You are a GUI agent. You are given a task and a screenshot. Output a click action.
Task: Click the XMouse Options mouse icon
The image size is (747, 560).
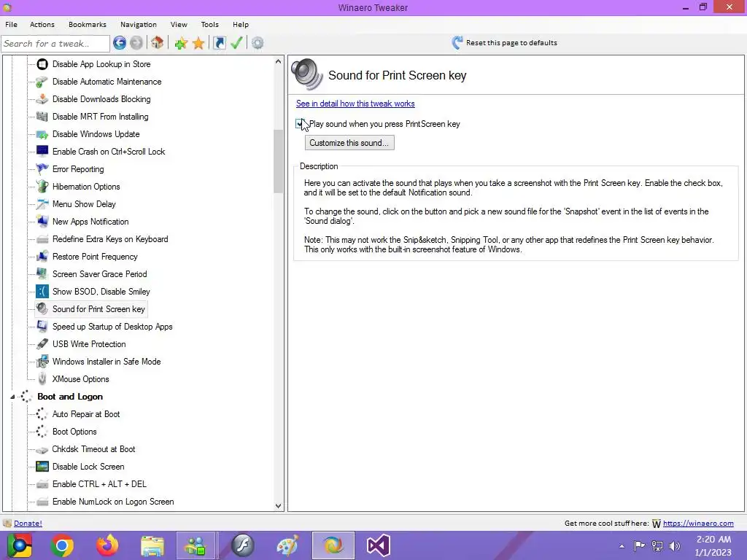[42, 379]
